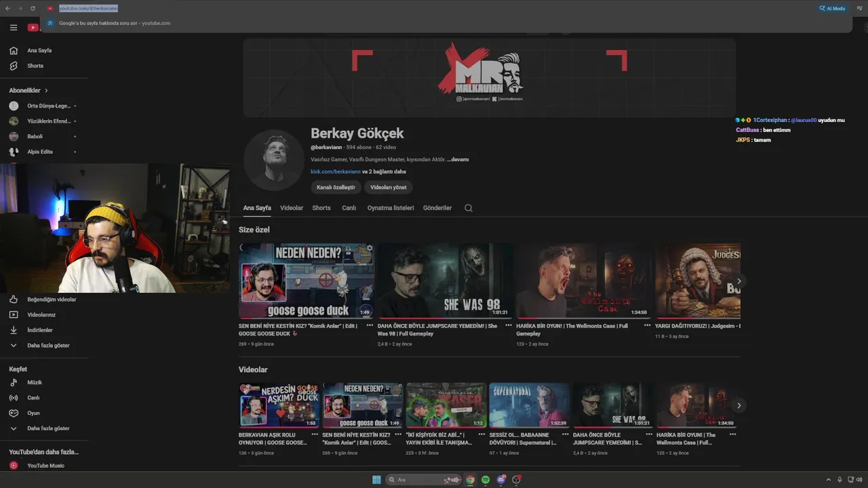Open options for BERKAVIAN AŞIK ROLU video
The height and width of the screenshot is (488, 868).
click(315, 434)
